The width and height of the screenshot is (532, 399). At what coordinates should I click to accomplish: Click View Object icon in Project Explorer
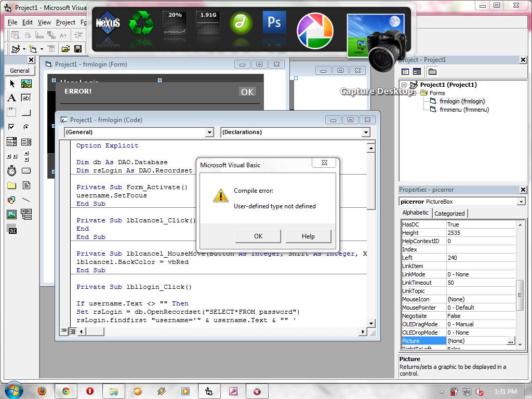(417, 72)
